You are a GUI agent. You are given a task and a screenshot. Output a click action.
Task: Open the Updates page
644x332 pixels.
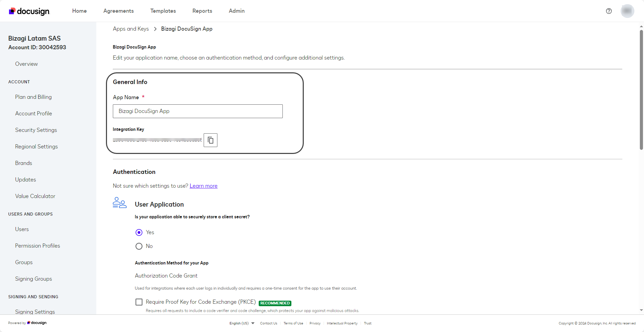coord(25,180)
